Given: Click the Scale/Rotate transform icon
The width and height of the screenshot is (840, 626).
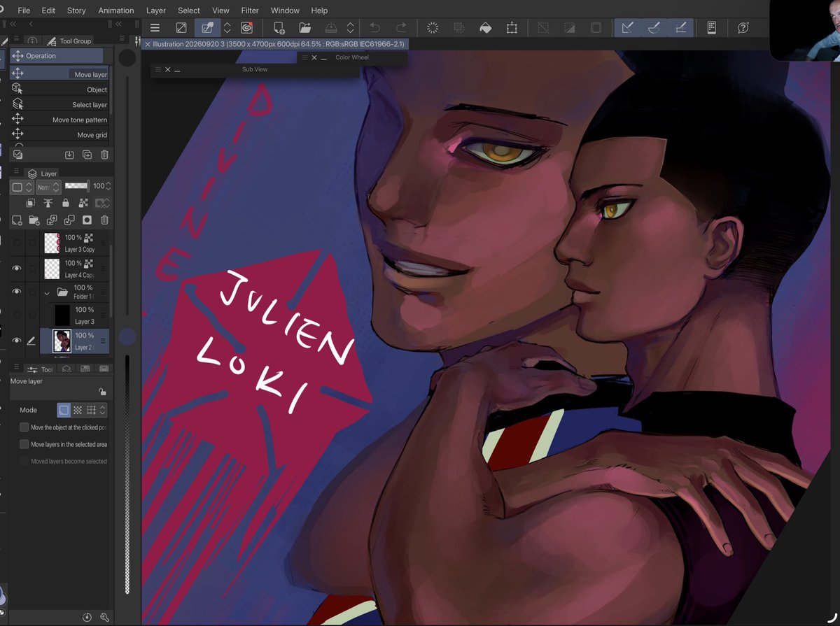Looking at the screenshot, I should (512, 28).
